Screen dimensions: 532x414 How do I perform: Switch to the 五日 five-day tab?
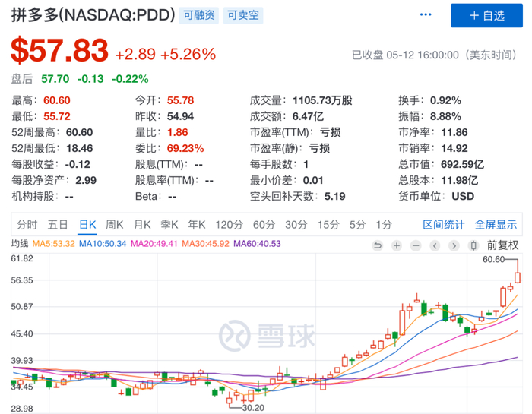(58, 224)
